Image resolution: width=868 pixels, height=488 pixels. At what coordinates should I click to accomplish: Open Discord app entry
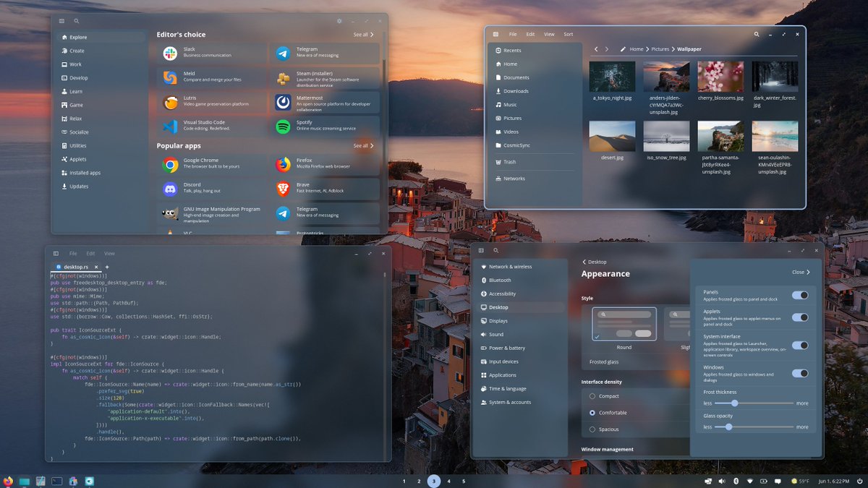(212, 189)
